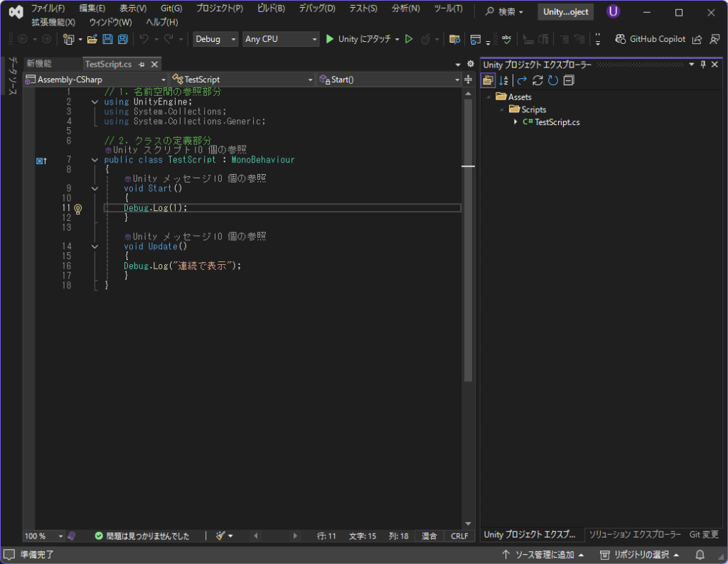Click the Save All toolbar icon
This screenshot has height=564, width=728.
click(122, 39)
